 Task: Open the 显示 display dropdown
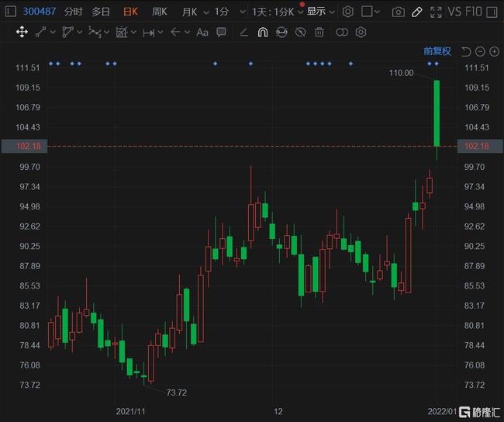tap(320, 12)
